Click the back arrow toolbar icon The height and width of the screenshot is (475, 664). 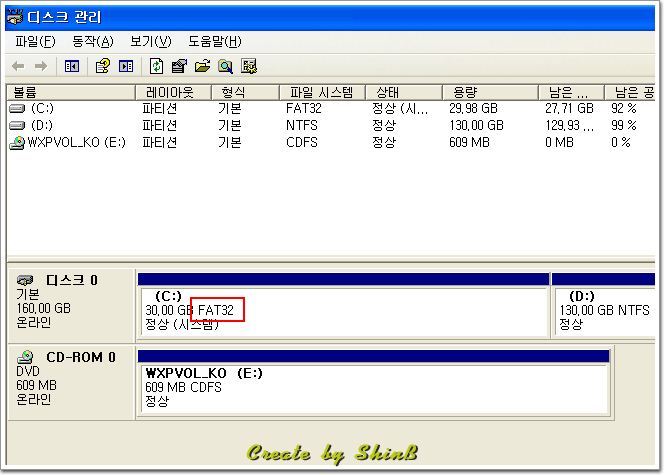(18, 66)
